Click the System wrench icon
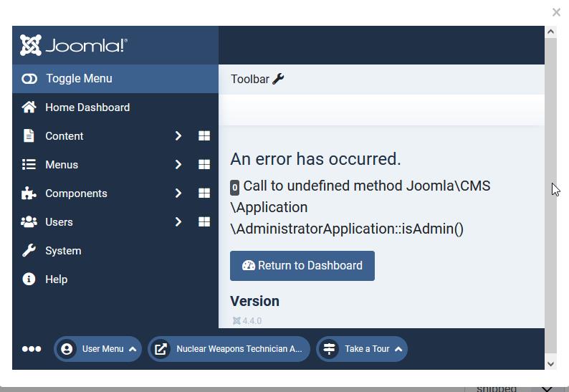The image size is (569, 392). click(x=29, y=250)
